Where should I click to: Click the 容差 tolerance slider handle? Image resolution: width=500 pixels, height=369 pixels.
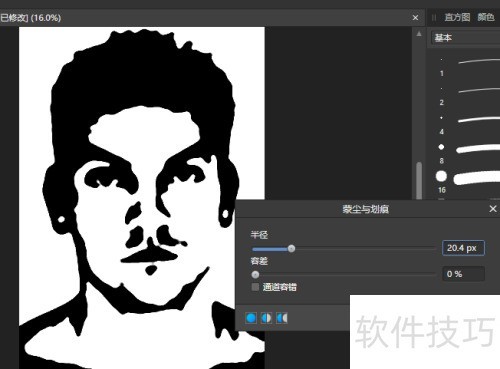(x=255, y=275)
